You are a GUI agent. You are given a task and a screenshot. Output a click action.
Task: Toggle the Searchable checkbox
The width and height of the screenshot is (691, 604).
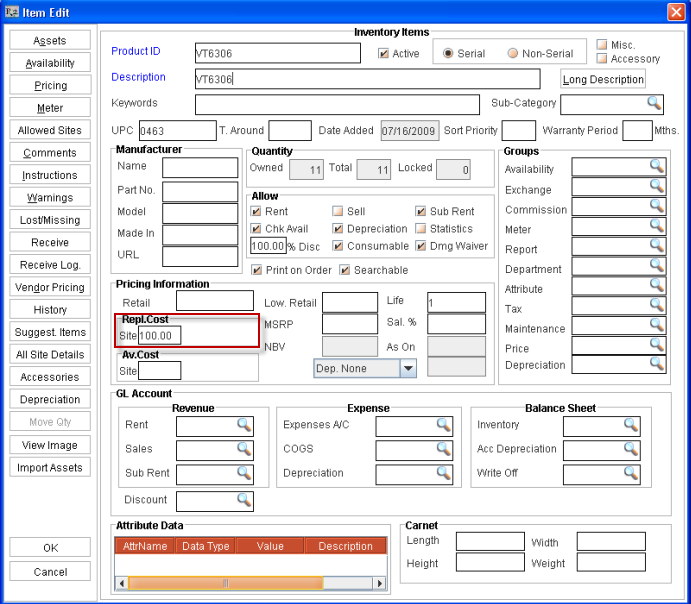[345, 270]
